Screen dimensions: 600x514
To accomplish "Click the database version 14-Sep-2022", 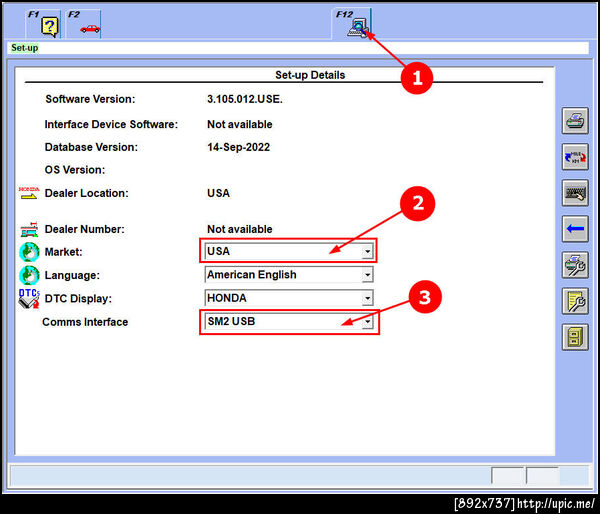I will point(238,147).
